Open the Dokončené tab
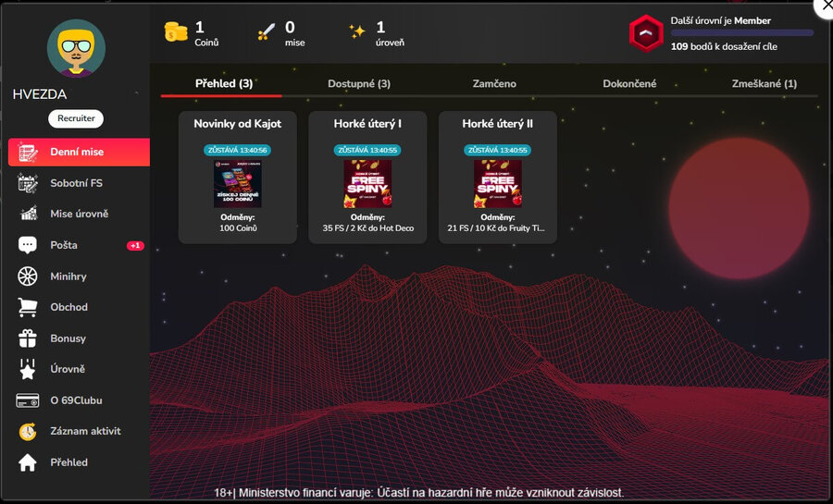This screenshot has width=833, height=504. click(x=629, y=84)
